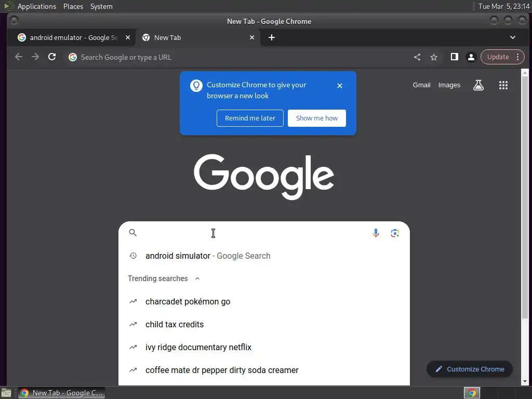Close the New Tab tab
This screenshot has height=399, width=532.
click(x=252, y=37)
